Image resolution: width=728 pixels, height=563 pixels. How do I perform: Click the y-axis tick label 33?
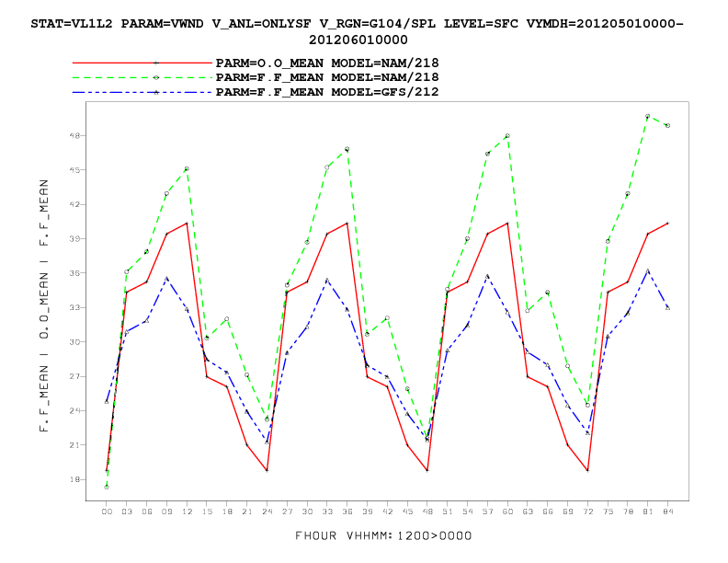[x=74, y=307]
